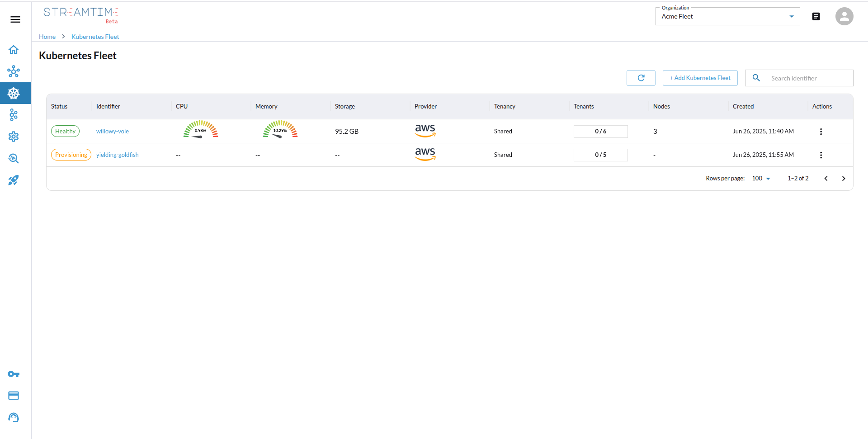Refresh the Kubernetes fleet list
Screen dimensions: 868x439
pos(641,78)
